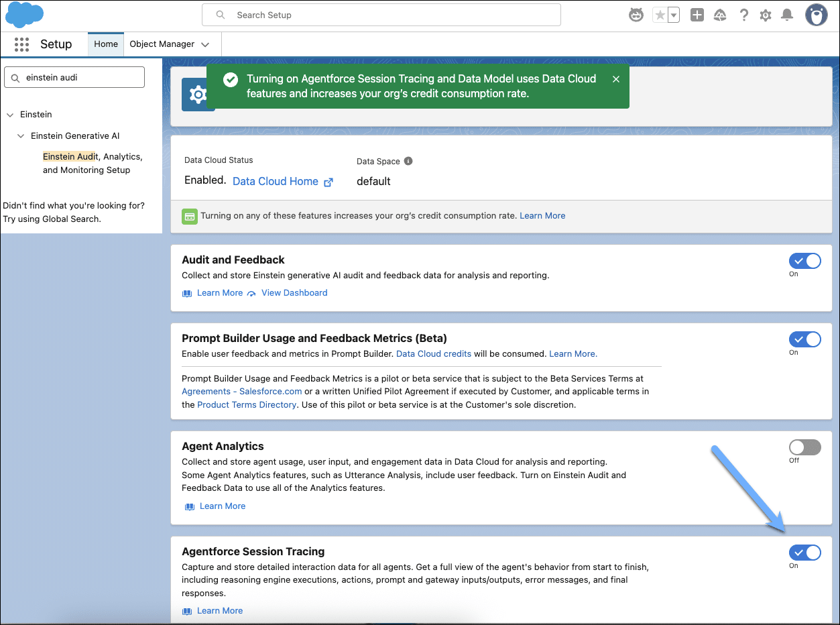
Task: Click the favorites star icon
Action: click(x=660, y=15)
